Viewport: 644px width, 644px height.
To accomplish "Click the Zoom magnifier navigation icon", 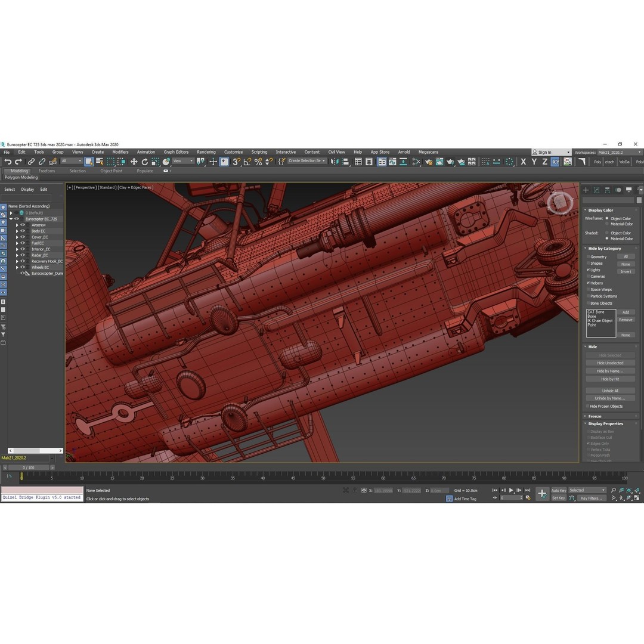I will pos(613,490).
